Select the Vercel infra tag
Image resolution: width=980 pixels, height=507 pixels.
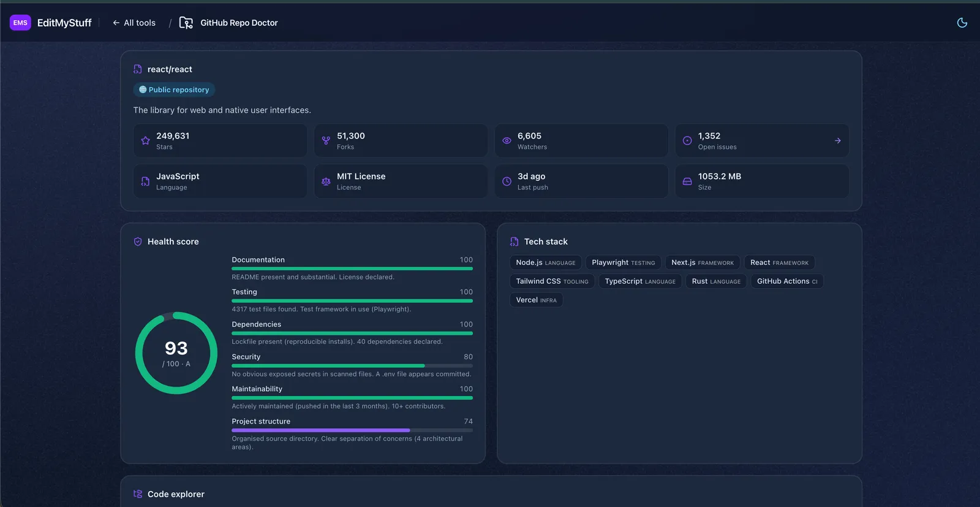[x=536, y=300]
